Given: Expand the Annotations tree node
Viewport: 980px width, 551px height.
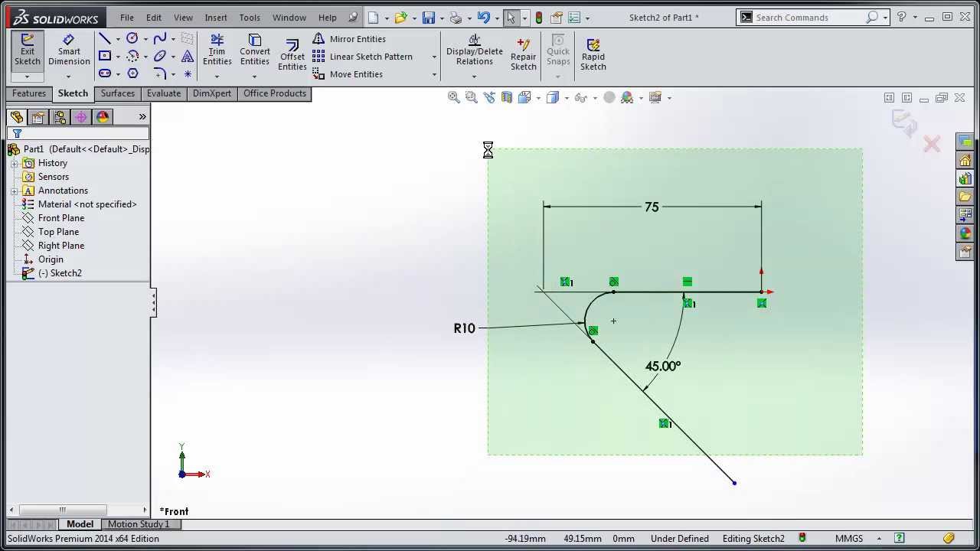Looking at the screenshot, I should coord(14,191).
